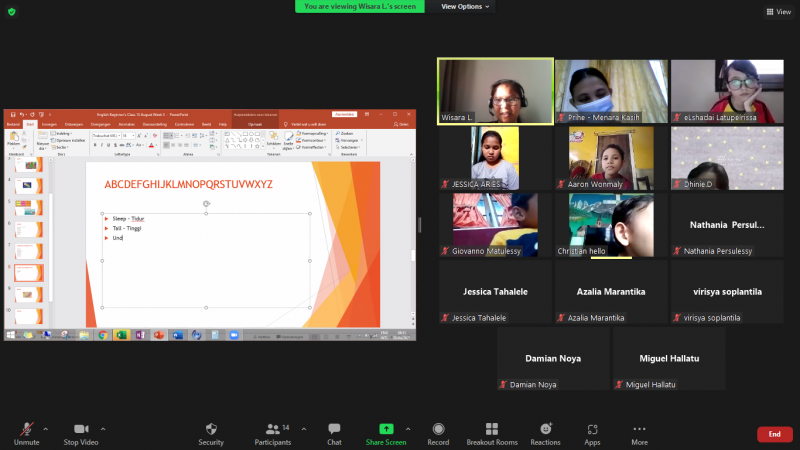
Task: Open the Apps panel
Action: click(x=592, y=429)
